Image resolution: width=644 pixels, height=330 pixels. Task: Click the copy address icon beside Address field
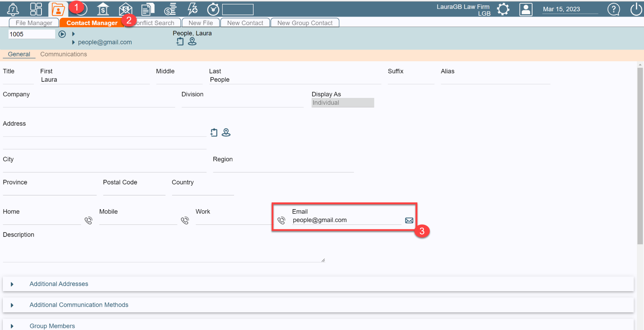(214, 132)
